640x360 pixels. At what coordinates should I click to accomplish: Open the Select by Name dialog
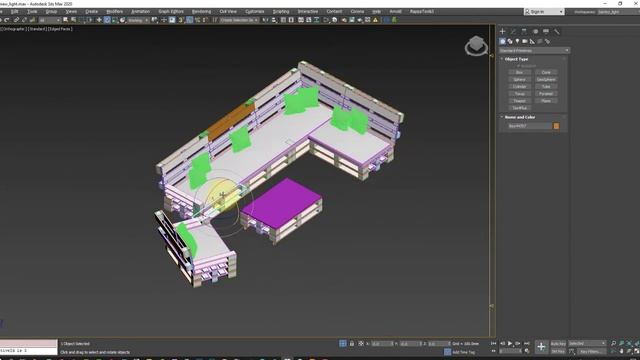coord(73,20)
